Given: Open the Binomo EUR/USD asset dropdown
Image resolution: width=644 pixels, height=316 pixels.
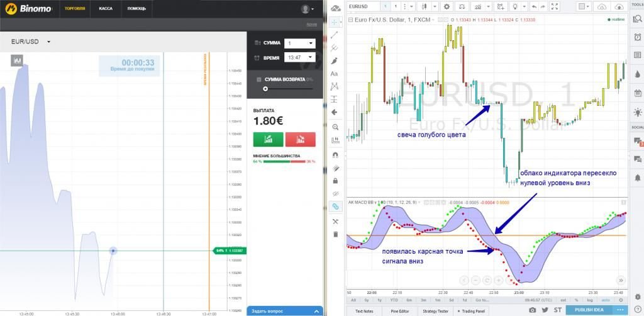Looking at the screenshot, I should click(x=31, y=42).
